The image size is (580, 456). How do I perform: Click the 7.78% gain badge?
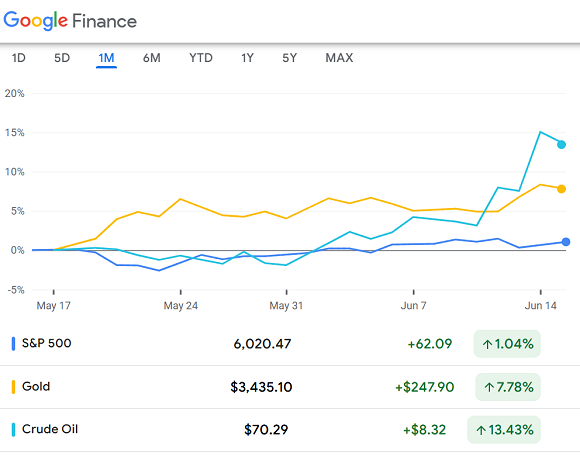point(508,387)
